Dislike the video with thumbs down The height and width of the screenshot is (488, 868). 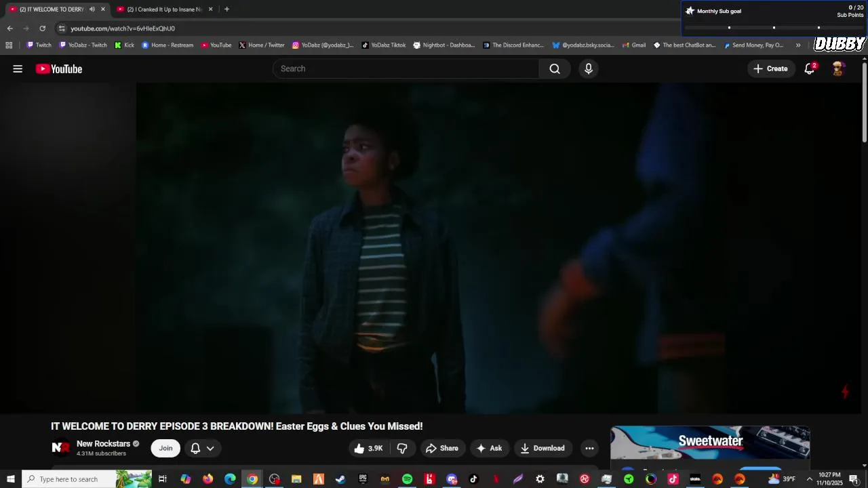tap(403, 448)
